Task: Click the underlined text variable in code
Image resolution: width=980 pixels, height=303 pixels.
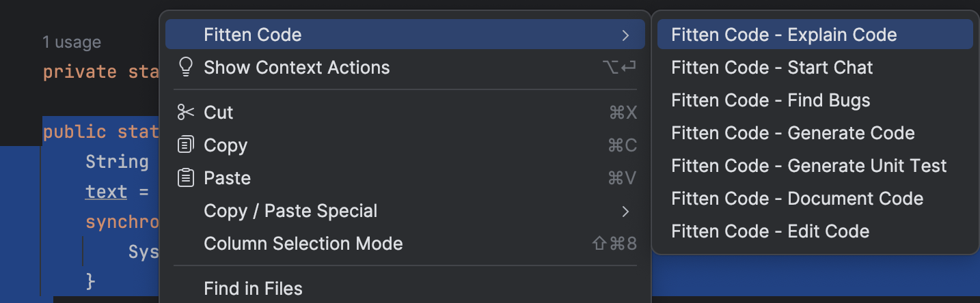Action: [106, 192]
